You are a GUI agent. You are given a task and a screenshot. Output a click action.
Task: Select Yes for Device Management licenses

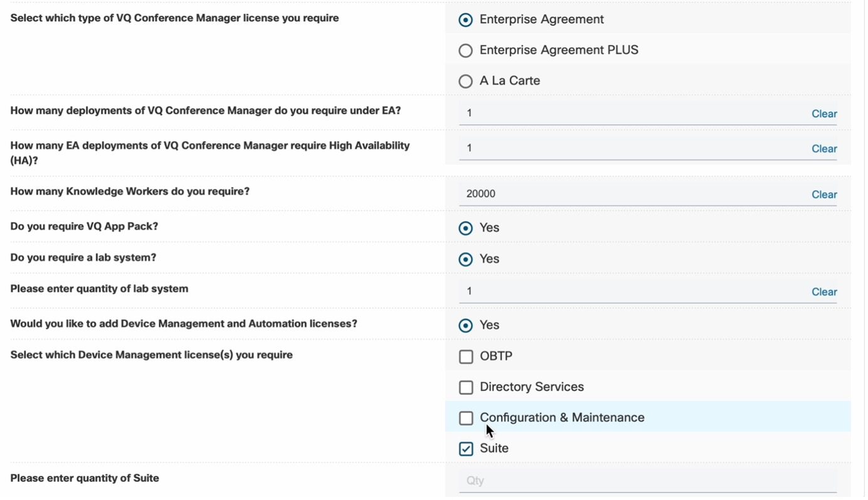(466, 326)
